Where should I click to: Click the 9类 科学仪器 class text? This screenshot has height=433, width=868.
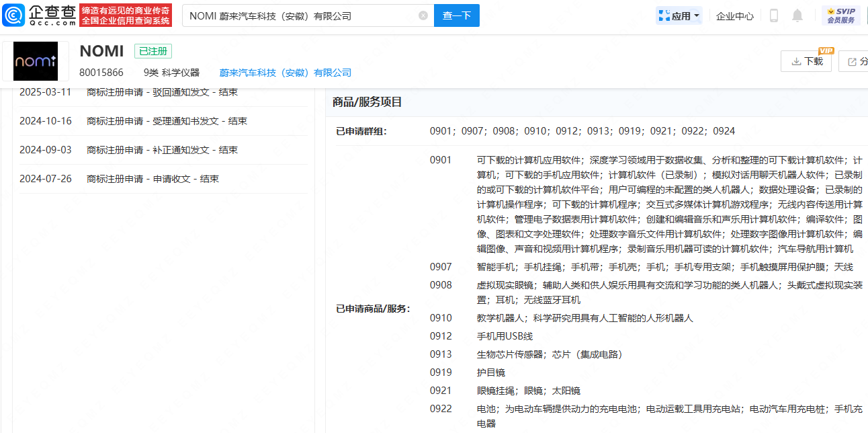(x=171, y=73)
